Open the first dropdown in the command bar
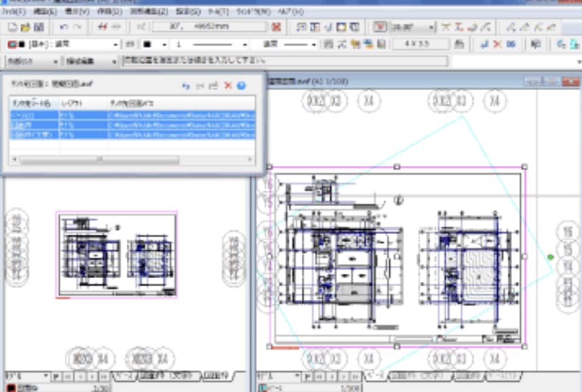This screenshot has width=582, height=392. click(x=33, y=61)
